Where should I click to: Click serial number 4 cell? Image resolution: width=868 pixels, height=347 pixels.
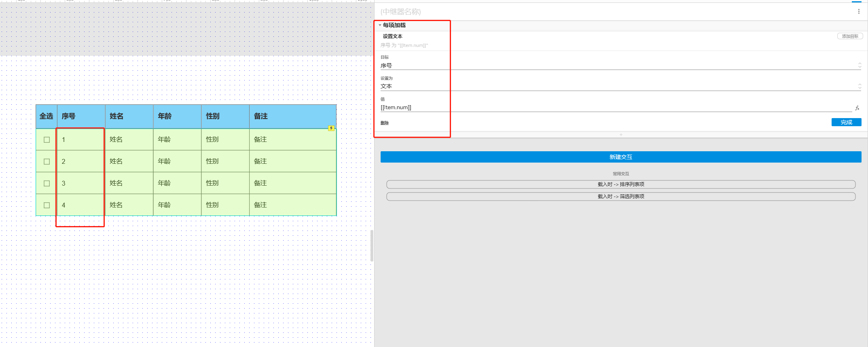click(x=80, y=205)
